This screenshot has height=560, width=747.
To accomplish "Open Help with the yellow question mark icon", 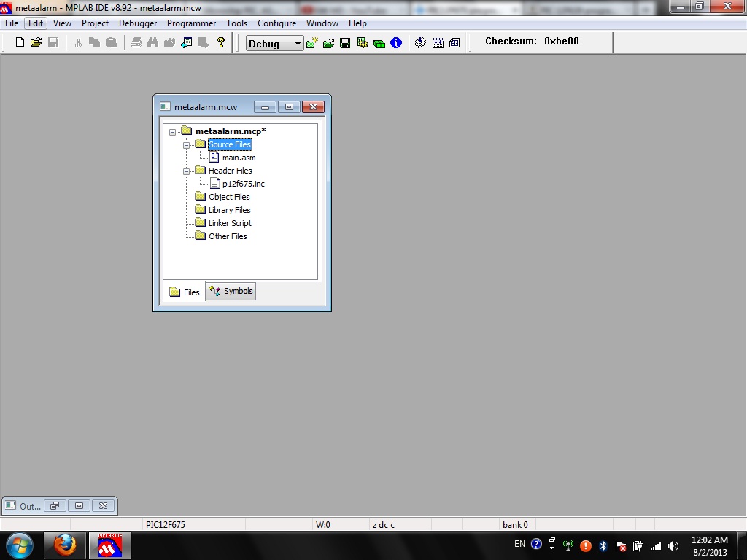I will (220, 42).
